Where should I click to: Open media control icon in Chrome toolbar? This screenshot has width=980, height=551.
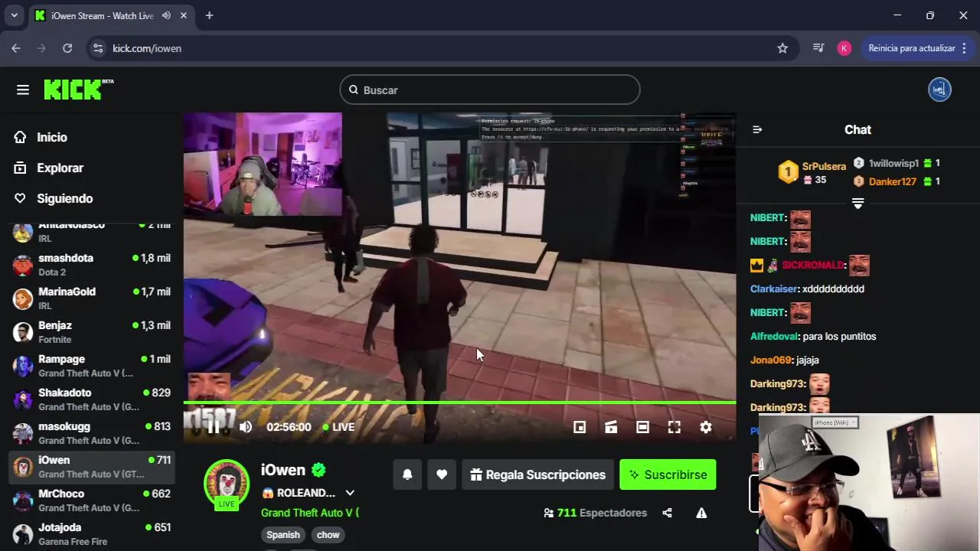[x=818, y=48]
